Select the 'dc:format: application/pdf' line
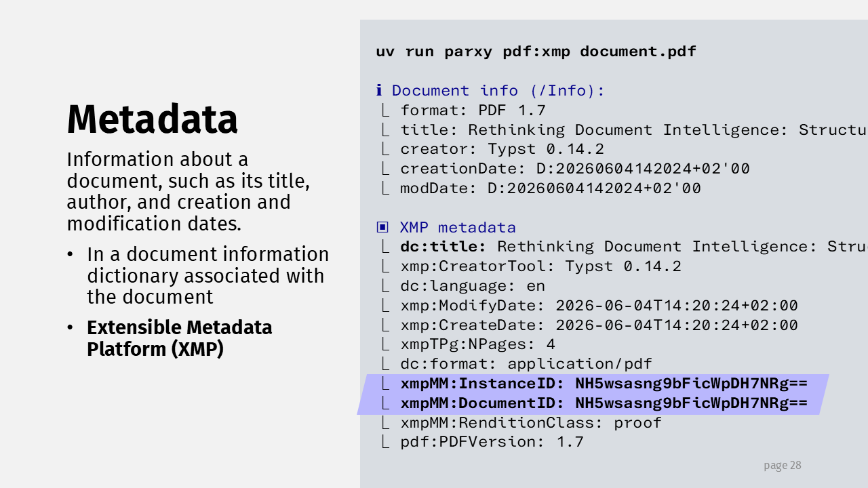 tap(517, 364)
